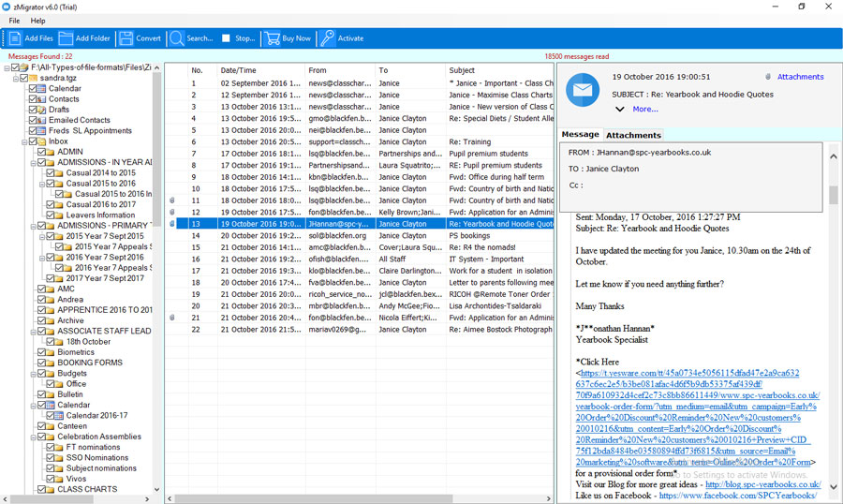The image size is (843, 504).
Task: Click the From column header
Action: tap(340, 70)
